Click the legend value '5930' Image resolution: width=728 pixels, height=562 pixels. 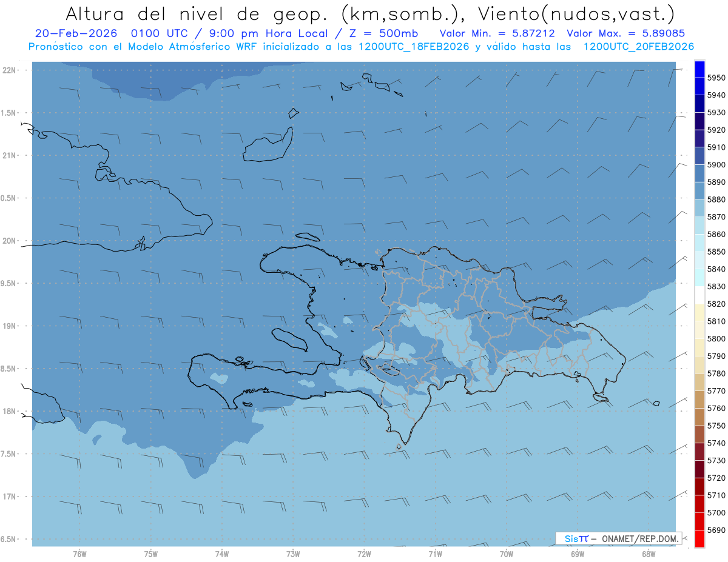[716, 113]
